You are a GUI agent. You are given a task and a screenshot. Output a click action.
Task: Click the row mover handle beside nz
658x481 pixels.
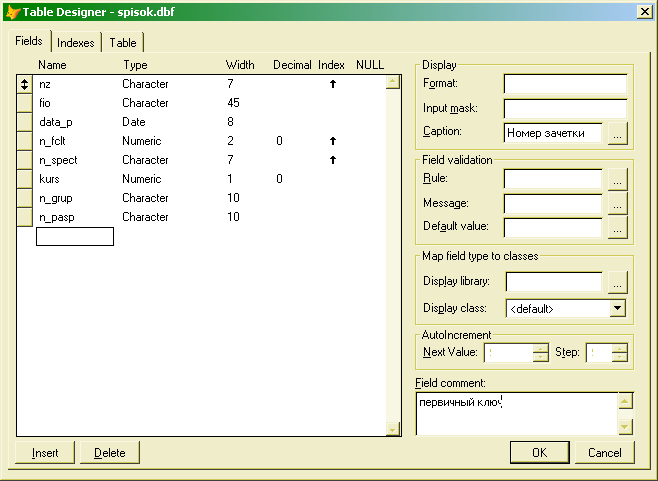tap(26, 84)
